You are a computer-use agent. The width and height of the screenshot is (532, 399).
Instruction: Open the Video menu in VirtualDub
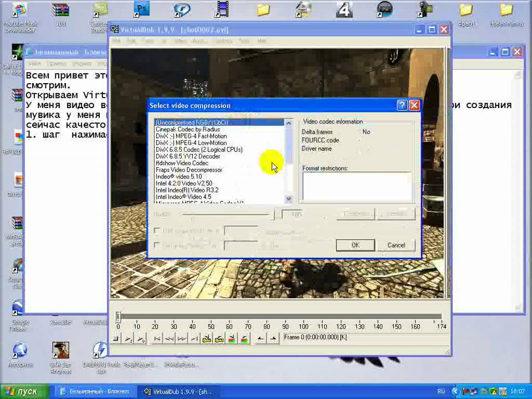pos(181,41)
